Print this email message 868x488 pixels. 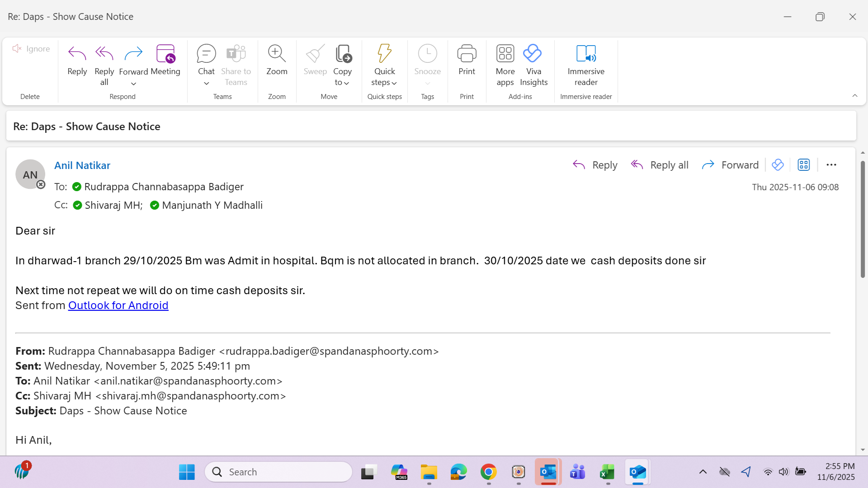click(x=467, y=54)
